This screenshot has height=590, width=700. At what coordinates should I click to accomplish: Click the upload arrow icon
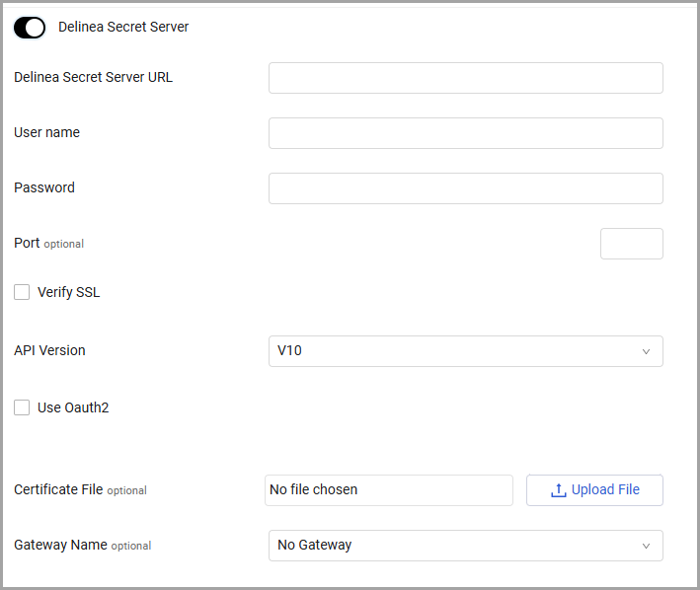(x=559, y=490)
